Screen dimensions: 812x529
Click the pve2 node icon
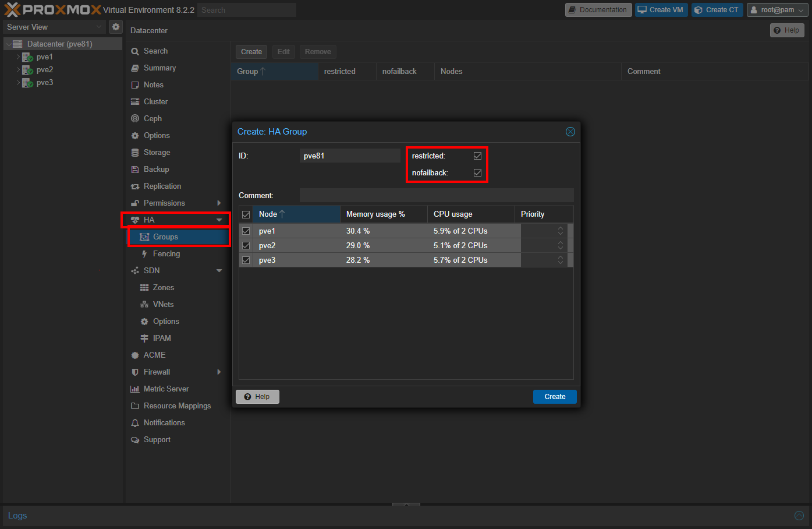(27, 70)
